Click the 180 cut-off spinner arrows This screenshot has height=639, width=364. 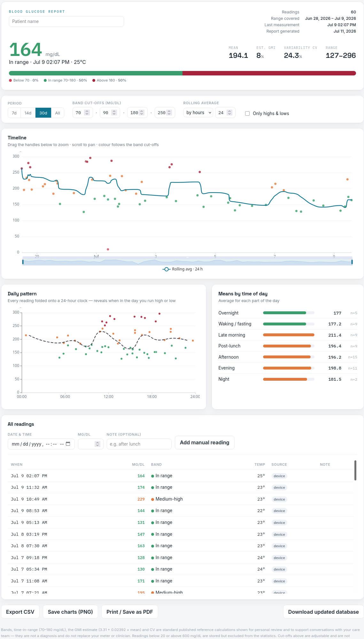(x=142, y=113)
